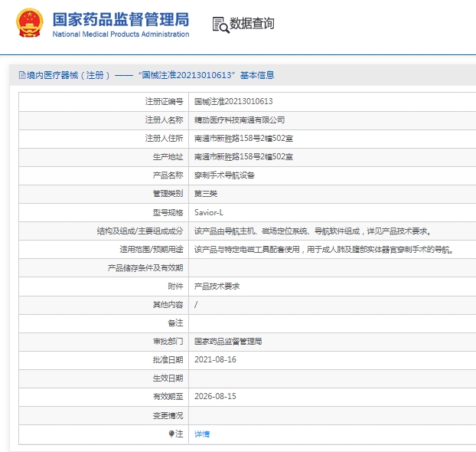Viewport: 476px width, 452px height.
Task: Open the 详情 link
Action: (202, 434)
